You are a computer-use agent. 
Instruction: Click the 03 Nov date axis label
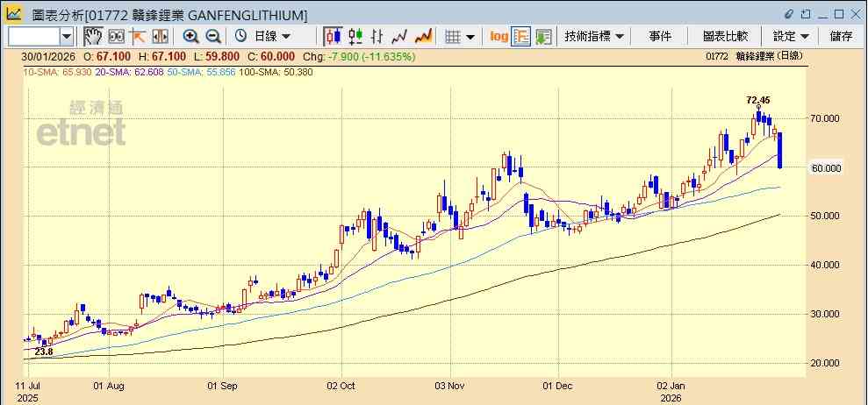450,386
